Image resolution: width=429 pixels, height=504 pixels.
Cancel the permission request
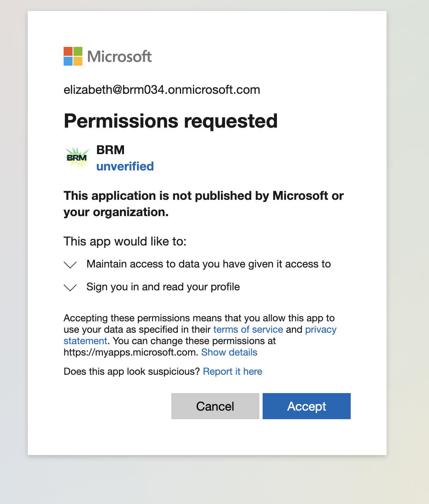(215, 406)
